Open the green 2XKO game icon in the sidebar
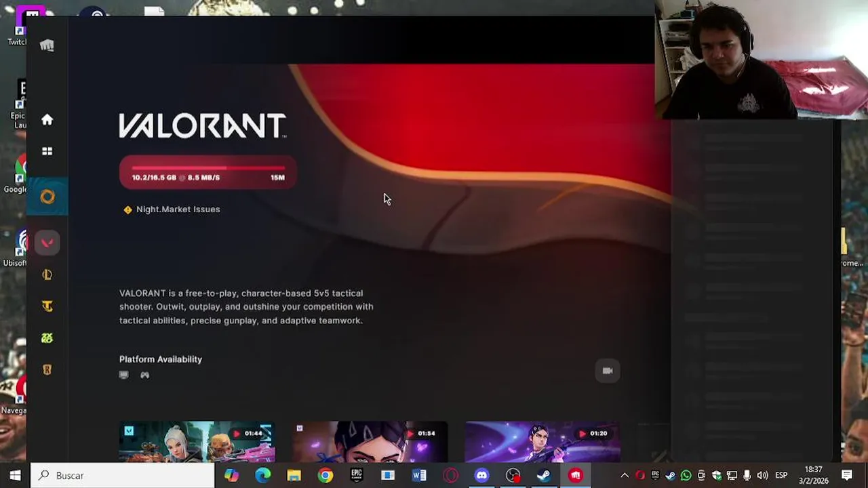 coord(47,338)
